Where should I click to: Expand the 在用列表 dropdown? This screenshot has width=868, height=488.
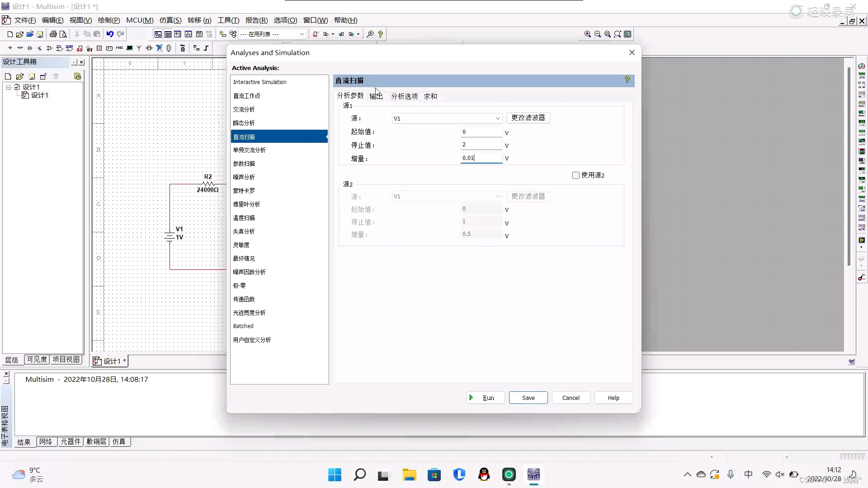302,34
